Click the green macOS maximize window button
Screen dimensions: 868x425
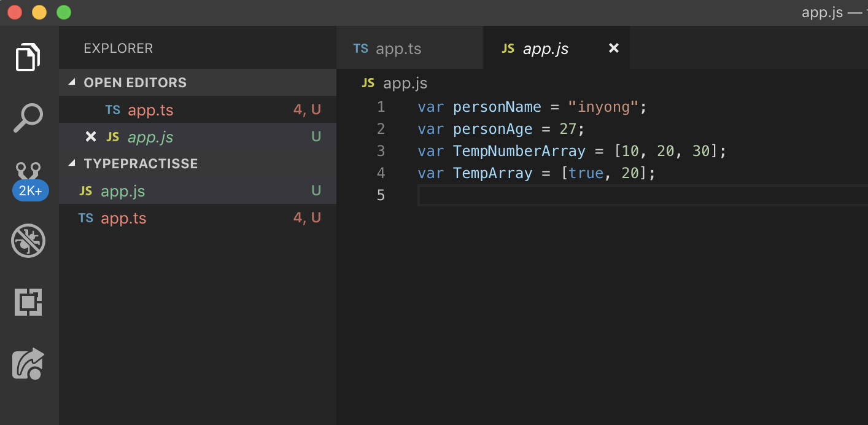(63, 12)
